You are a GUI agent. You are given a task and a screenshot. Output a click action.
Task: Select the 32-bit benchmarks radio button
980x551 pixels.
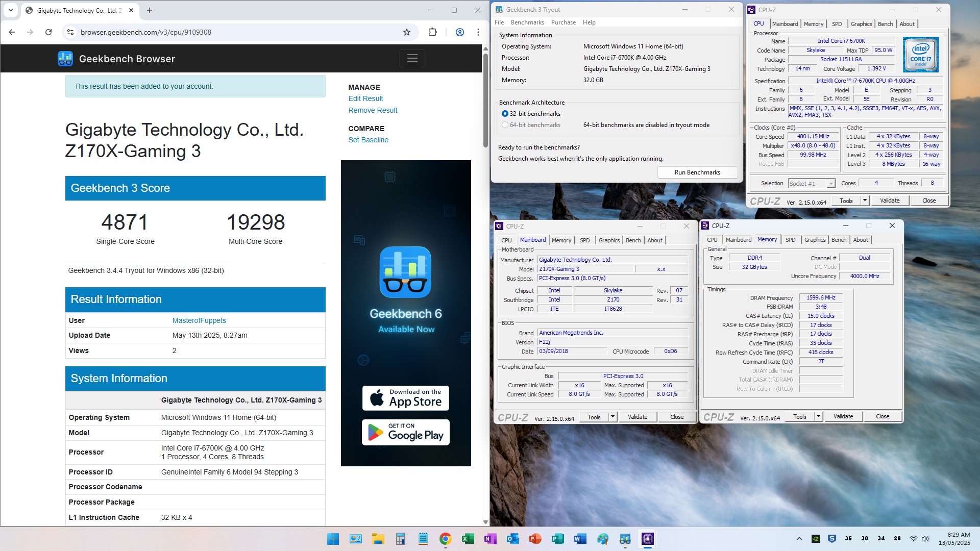[x=505, y=114]
